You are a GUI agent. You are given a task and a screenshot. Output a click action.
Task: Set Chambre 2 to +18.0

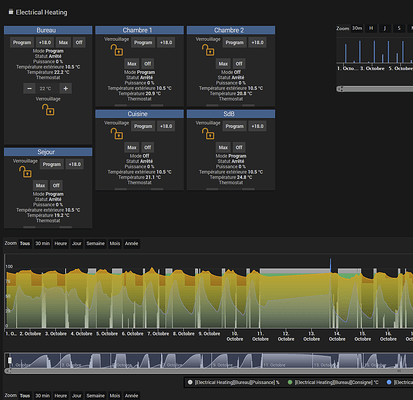click(x=257, y=42)
